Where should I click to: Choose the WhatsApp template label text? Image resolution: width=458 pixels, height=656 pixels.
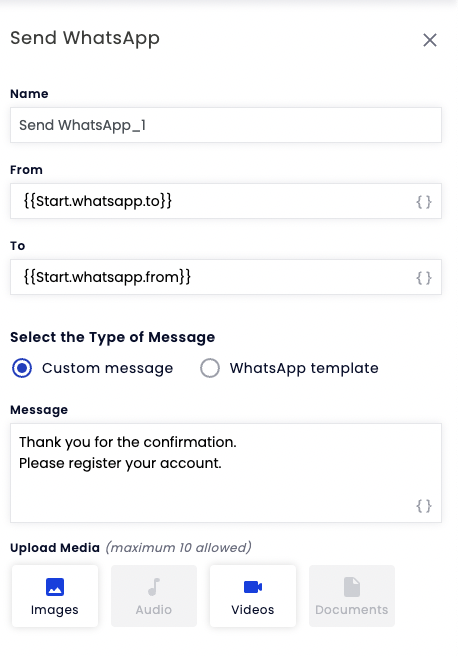(x=304, y=368)
